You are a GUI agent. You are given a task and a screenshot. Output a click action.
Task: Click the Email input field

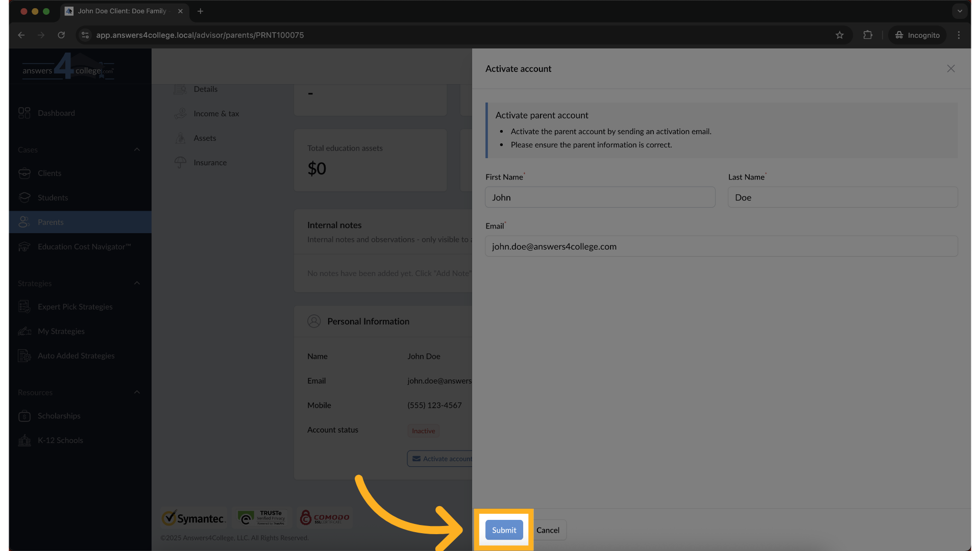(721, 246)
